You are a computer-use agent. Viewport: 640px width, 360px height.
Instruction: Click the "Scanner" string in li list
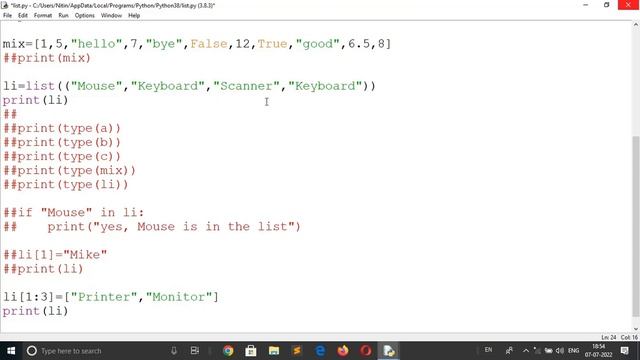click(247, 86)
